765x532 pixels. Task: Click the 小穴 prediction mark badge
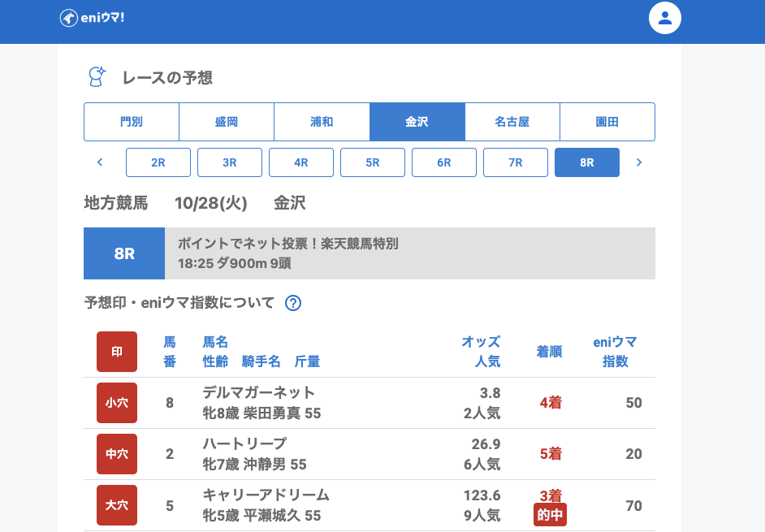click(117, 403)
